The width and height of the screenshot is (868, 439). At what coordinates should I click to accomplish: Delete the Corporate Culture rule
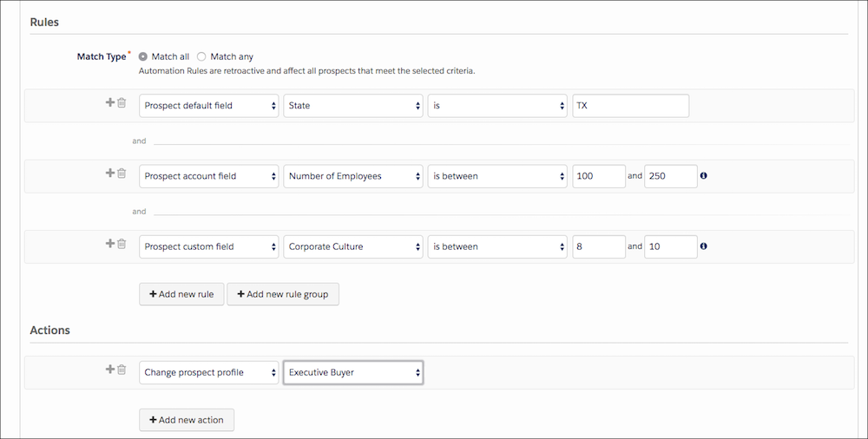coord(122,243)
